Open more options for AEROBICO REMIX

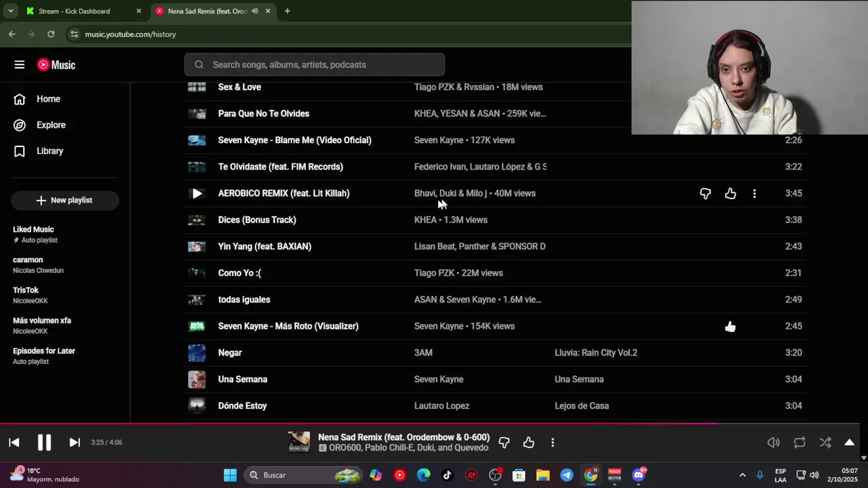pos(754,193)
